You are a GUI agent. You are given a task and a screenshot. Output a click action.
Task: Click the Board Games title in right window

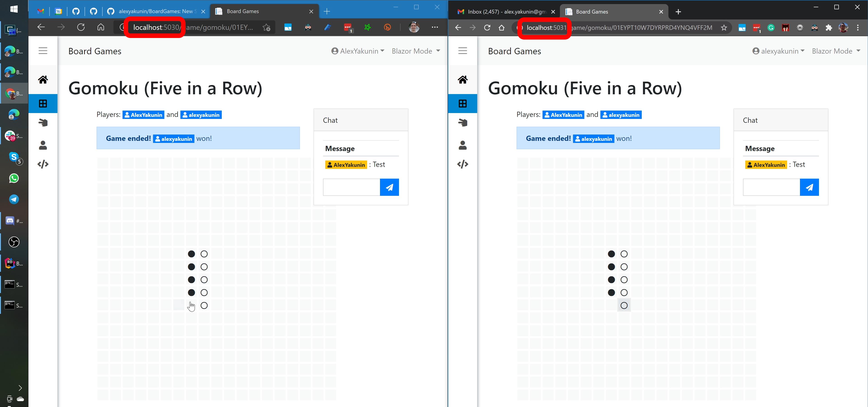(514, 51)
